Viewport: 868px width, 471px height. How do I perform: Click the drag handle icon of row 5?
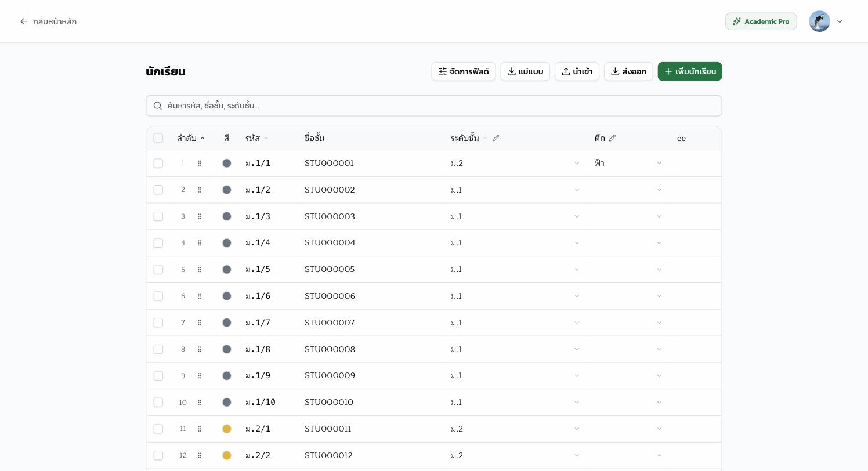click(199, 270)
